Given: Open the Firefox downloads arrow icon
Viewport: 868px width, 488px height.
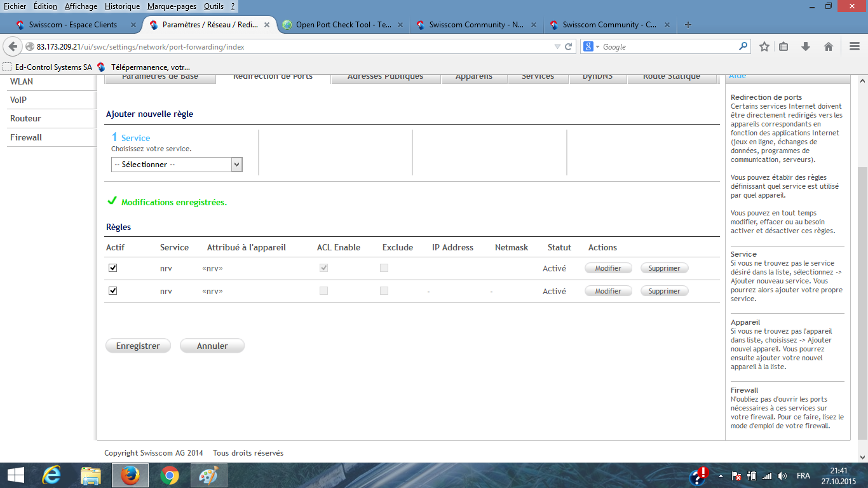Looking at the screenshot, I should click(x=806, y=47).
